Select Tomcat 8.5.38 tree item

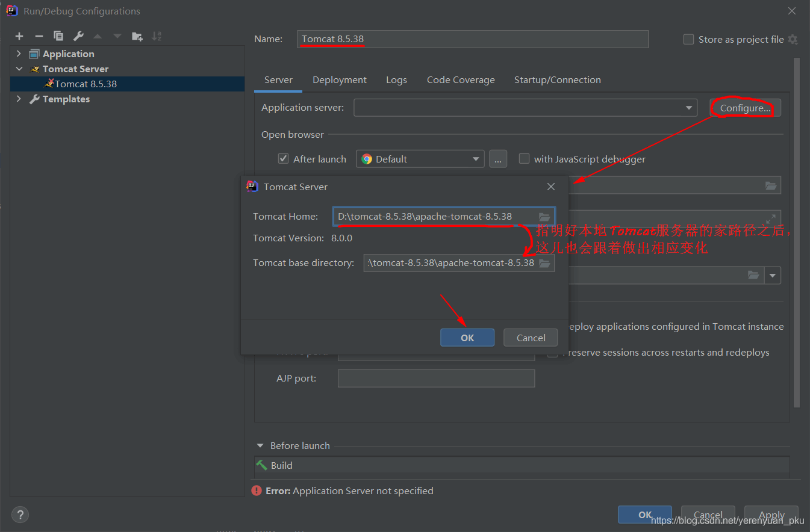(127, 84)
